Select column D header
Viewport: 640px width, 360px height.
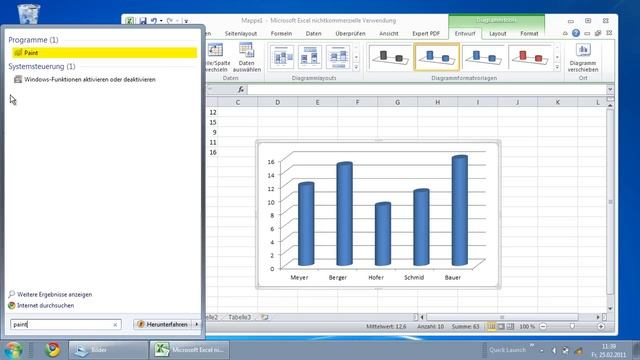[278, 102]
